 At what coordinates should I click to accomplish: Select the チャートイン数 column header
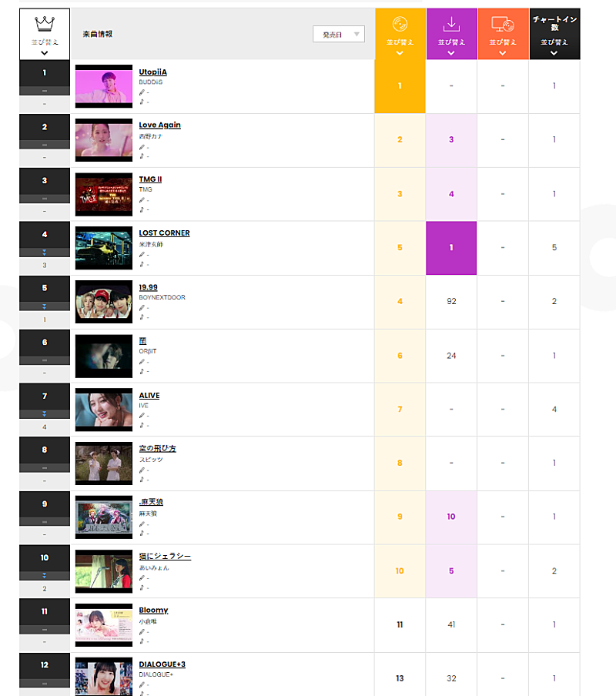(x=554, y=23)
